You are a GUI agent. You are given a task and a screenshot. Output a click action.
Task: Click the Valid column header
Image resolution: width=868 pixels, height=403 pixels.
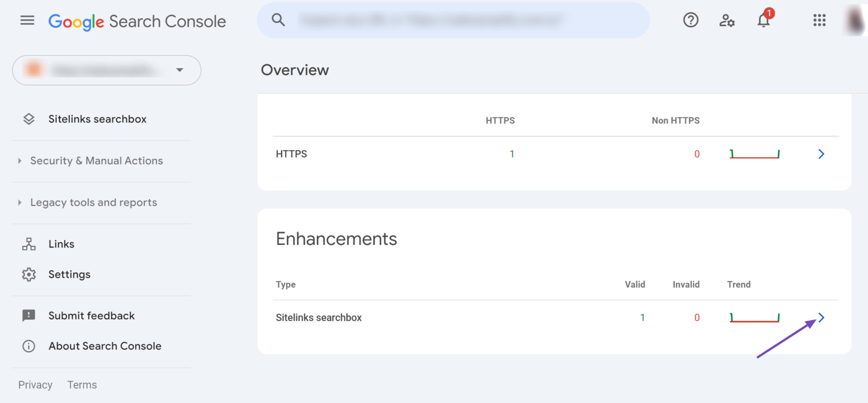(x=635, y=285)
